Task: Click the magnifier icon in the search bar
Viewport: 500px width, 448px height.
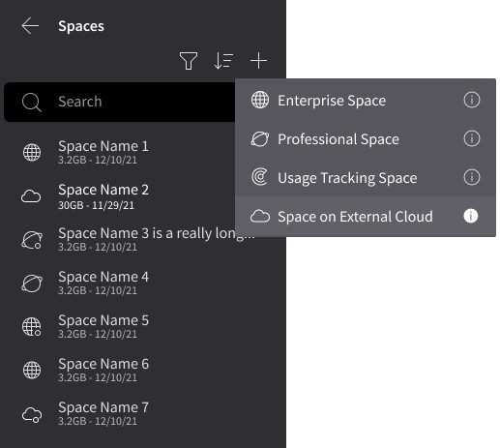Action: point(31,102)
